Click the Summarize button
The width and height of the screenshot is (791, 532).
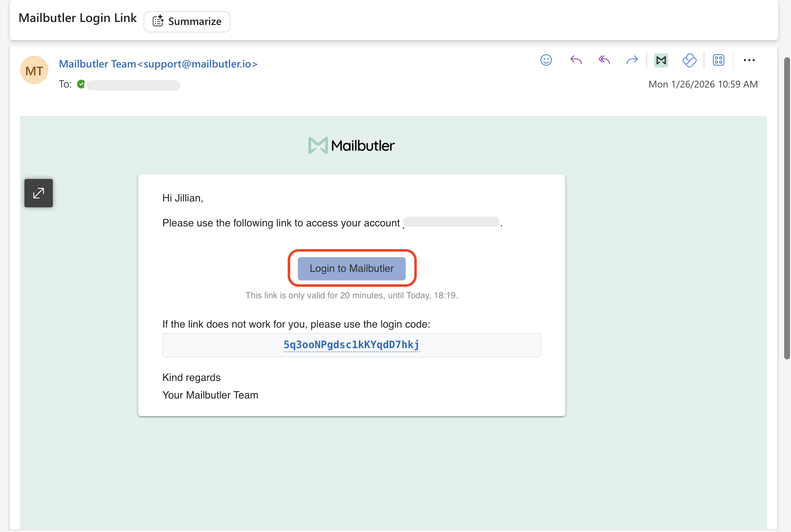click(x=187, y=22)
